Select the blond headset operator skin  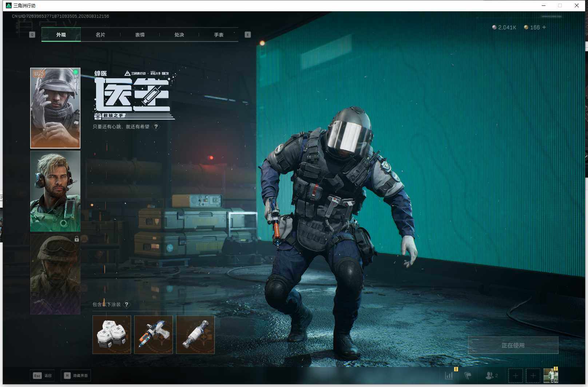[x=55, y=191]
